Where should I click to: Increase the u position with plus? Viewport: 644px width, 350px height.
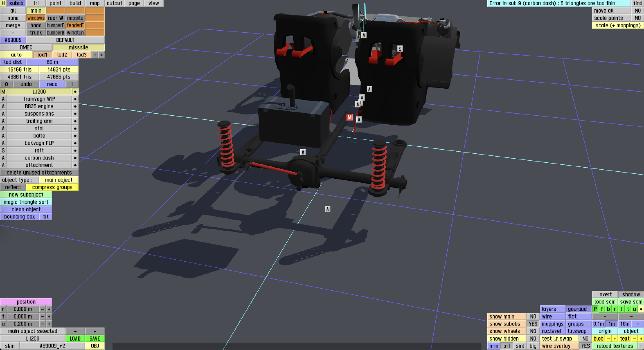(49, 324)
